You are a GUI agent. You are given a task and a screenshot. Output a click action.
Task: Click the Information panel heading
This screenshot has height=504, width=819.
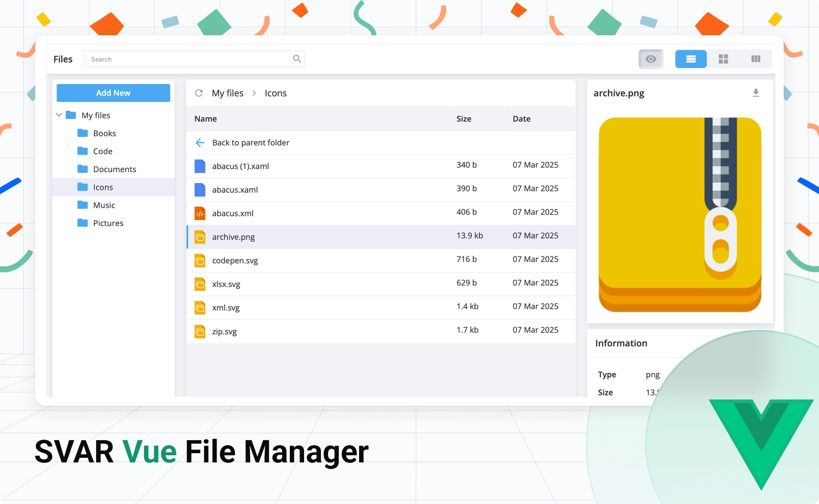coord(621,343)
